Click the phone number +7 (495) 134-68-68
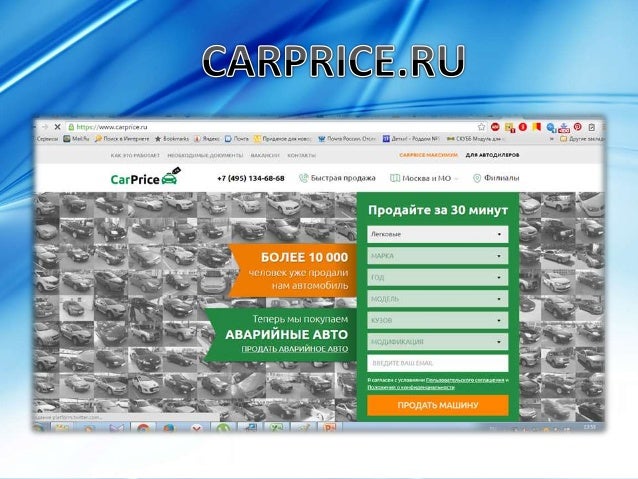638x479 pixels. point(251,178)
